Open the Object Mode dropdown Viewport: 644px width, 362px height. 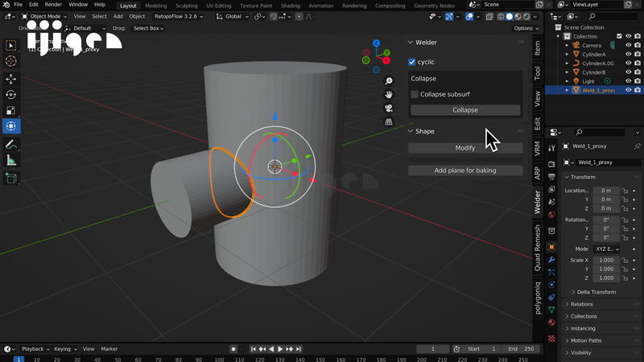[44, 16]
